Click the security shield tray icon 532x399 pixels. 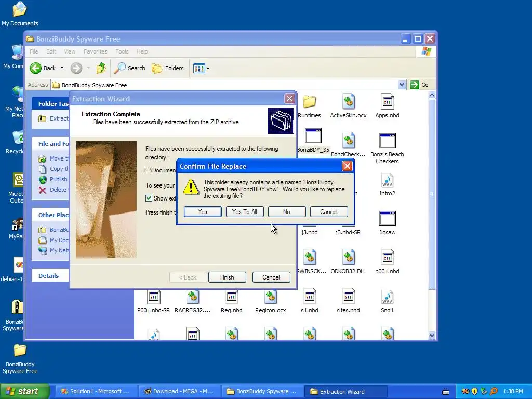475,392
